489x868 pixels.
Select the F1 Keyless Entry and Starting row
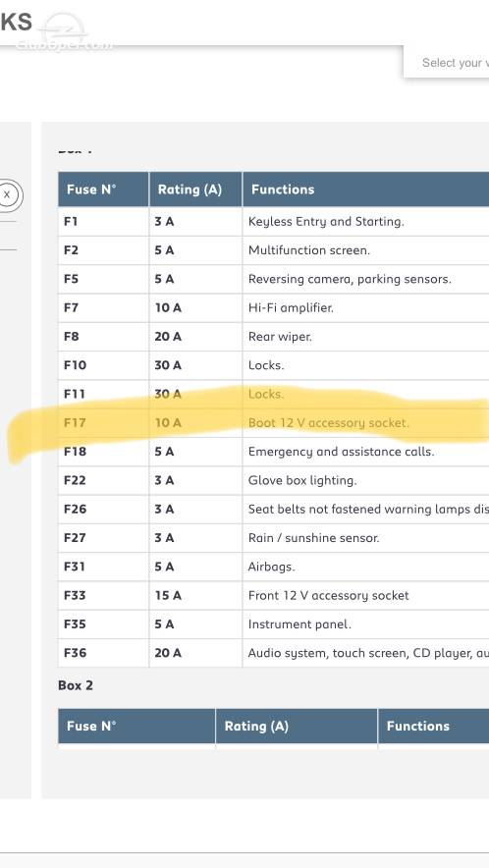click(x=274, y=222)
